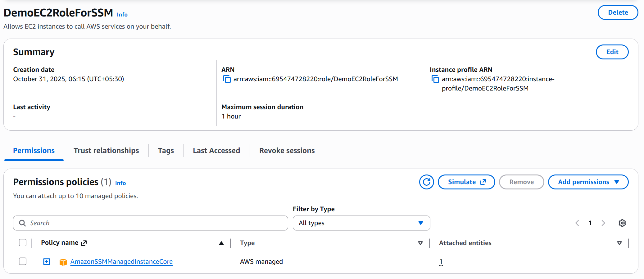Copy the instance profile ARN
This screenshot has height=279, width=644.
pos(435,79)
